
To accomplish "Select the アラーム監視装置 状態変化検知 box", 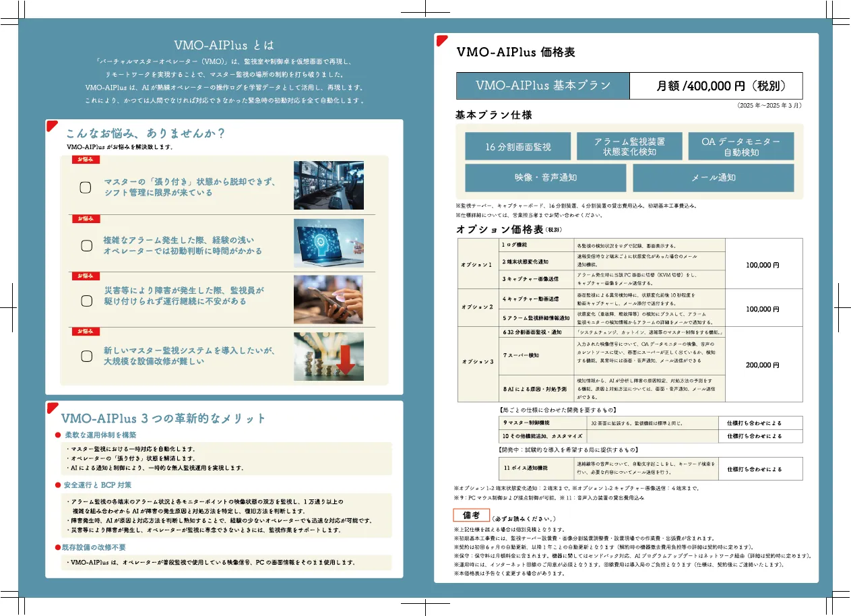I will pos(629,146).
